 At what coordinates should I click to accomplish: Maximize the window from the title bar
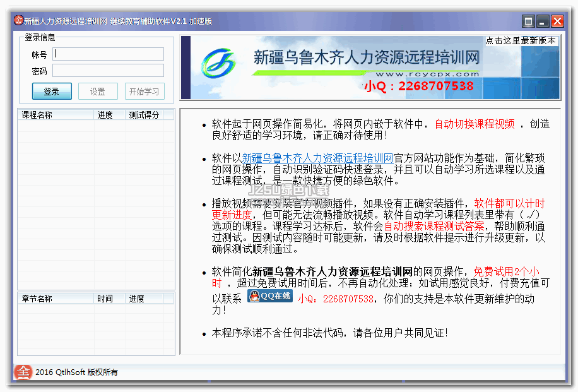pyautogui.click(x=528, y=21)
